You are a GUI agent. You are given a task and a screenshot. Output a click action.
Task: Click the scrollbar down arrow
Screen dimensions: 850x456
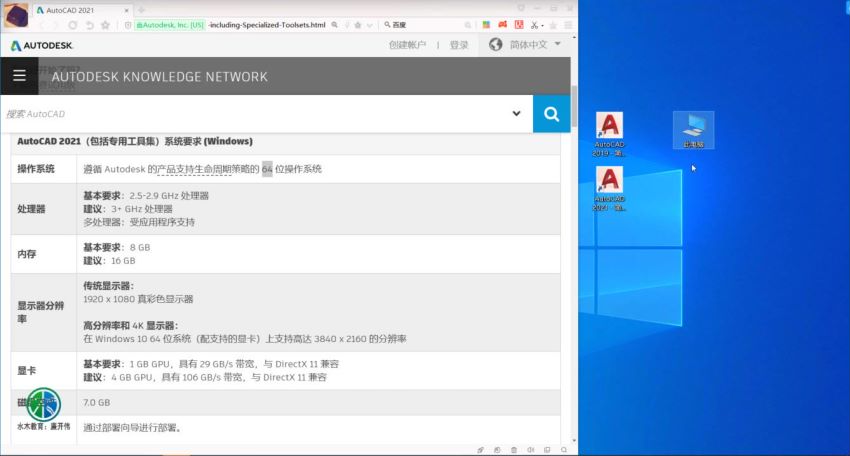tap(574, 441)
